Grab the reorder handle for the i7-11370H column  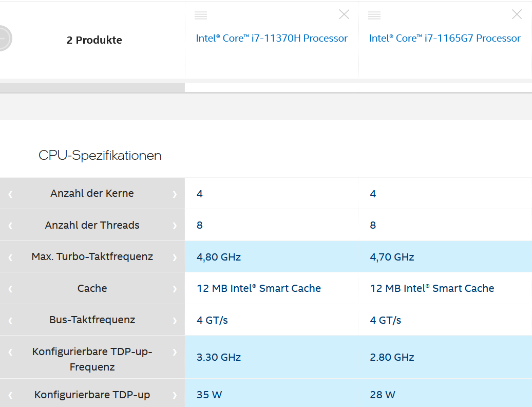pos(201,15)
